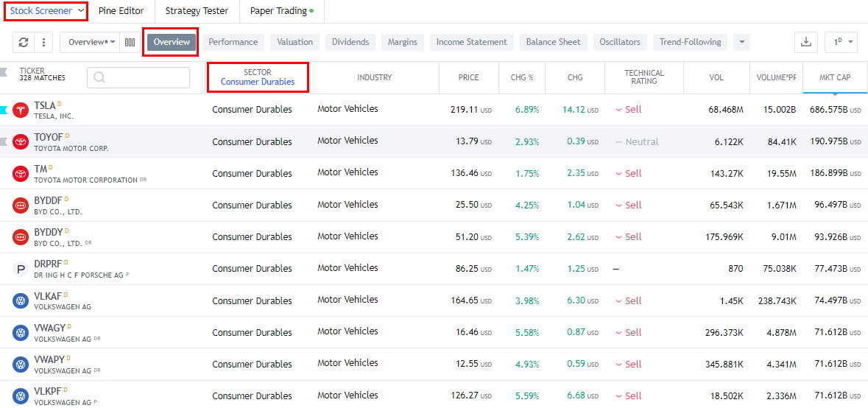Click the ticker search field
Screen dimensions: 868x408
tap(138, 77)
